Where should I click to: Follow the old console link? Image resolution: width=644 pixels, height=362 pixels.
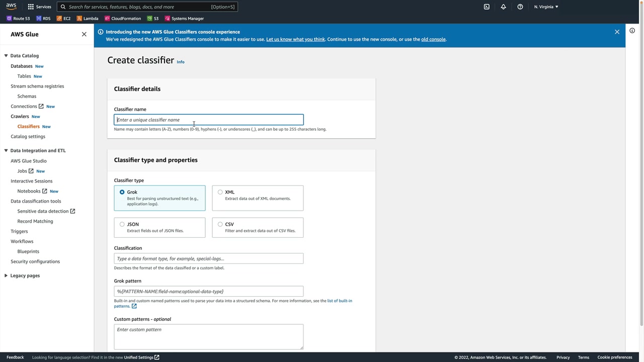coord(433,39)
